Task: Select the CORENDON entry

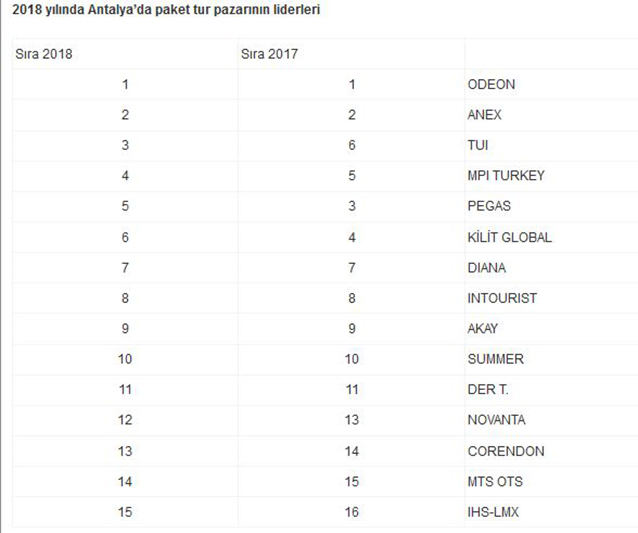Action: click(506, 451)
